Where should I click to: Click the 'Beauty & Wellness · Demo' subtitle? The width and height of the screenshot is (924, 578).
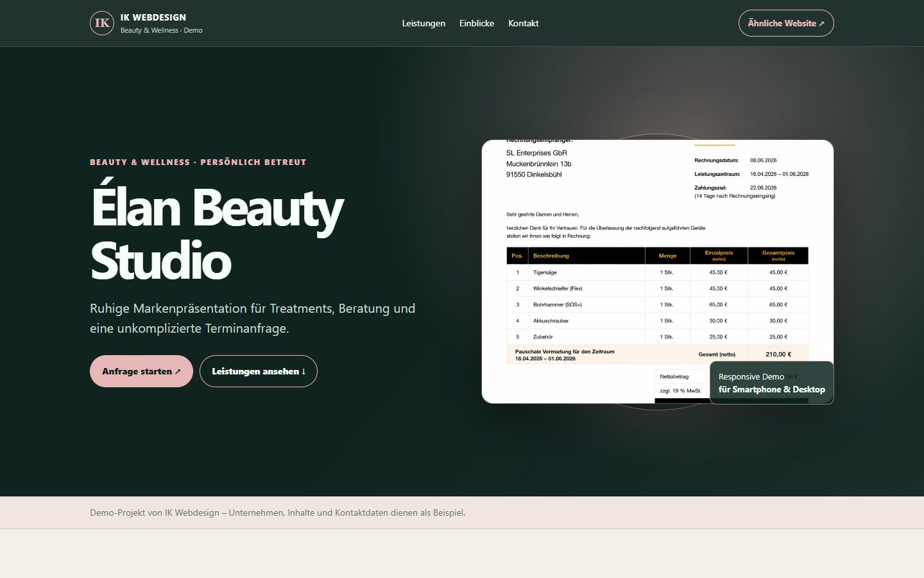coord(162,30)
